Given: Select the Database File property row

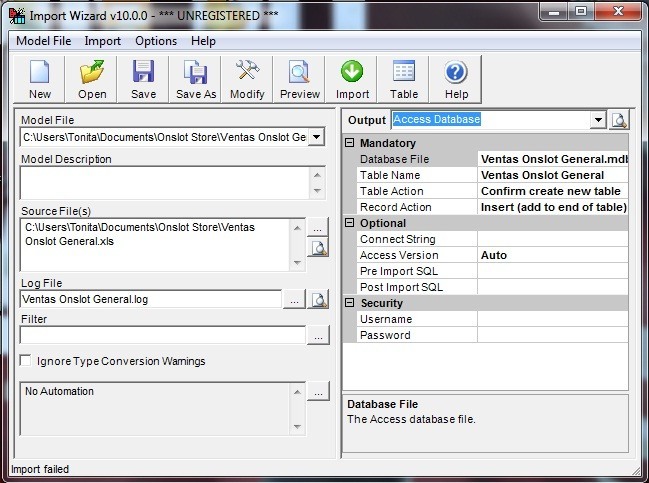Looking at the screenshot, I should click(493, 159).
